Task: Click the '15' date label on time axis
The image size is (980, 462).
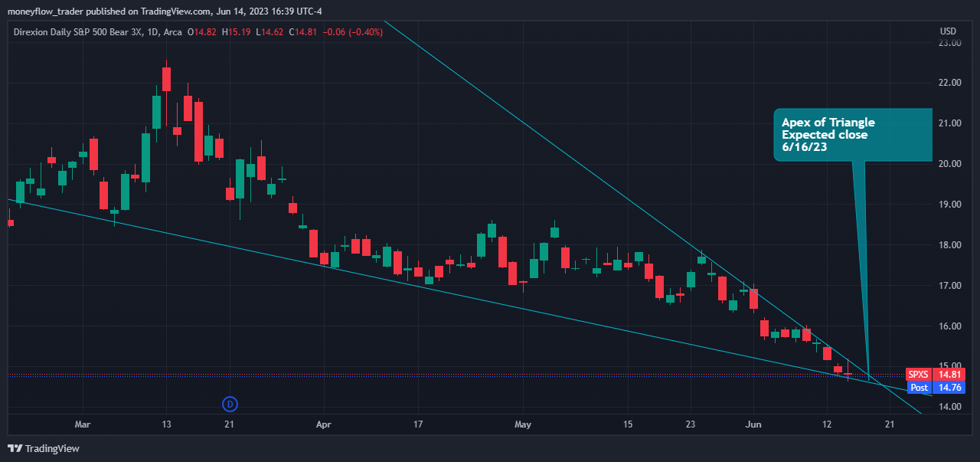Action: pyautogui.click(x=628, y=424)
